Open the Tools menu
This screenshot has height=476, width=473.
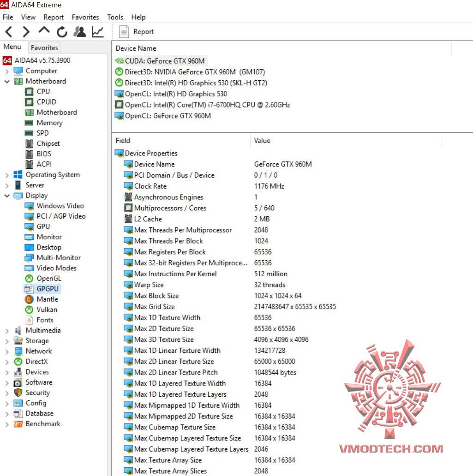(115, 17)
